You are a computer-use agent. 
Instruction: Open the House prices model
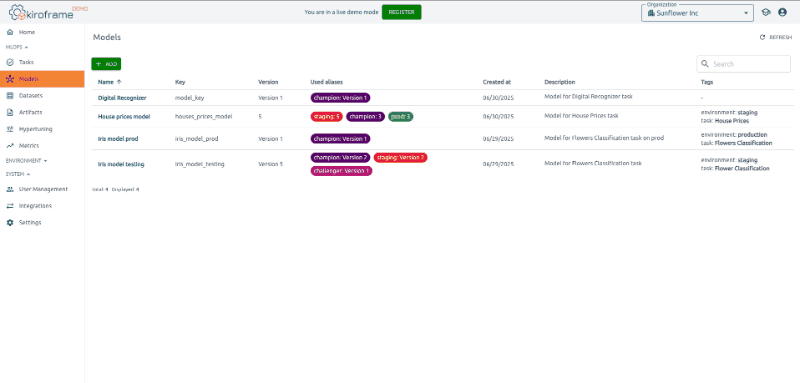coord(124,117)
